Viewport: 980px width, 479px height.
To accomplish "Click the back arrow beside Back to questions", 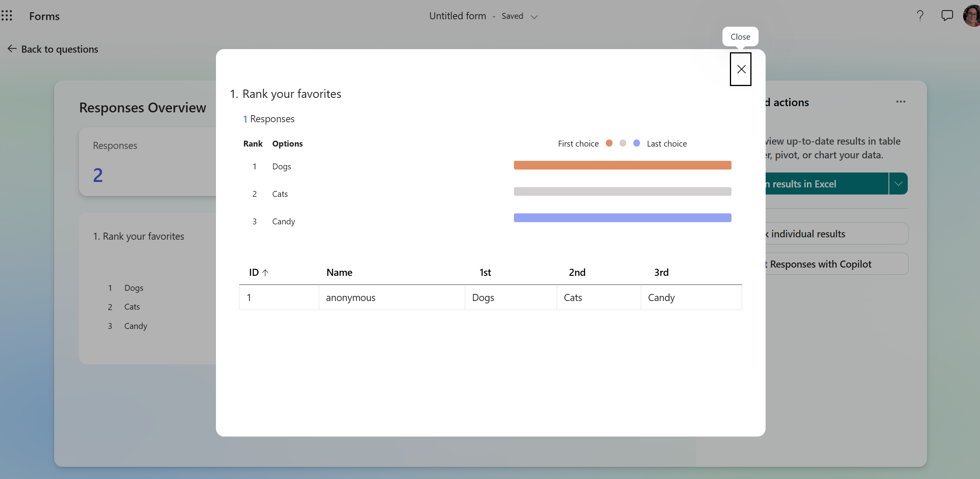I will (12, 49).
